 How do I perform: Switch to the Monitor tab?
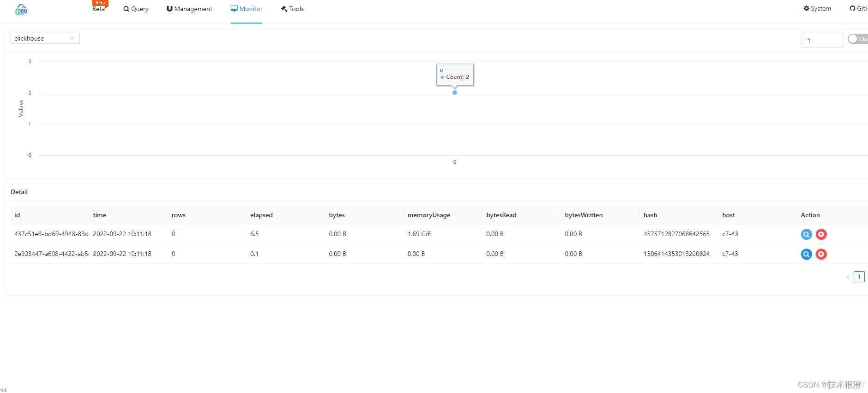point(247,9)
